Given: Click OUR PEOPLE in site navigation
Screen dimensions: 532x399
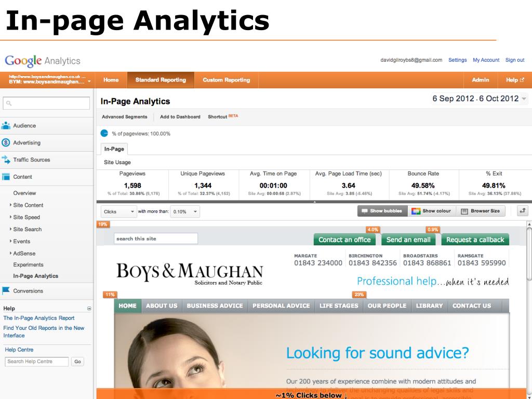Looking at the screenshot, I should [387, 305].
